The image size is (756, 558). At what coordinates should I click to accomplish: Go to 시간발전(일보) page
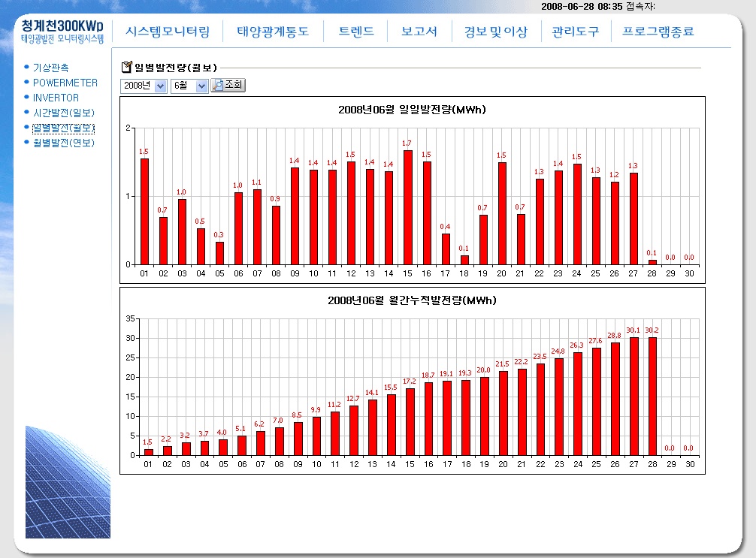tap(63, 113)
